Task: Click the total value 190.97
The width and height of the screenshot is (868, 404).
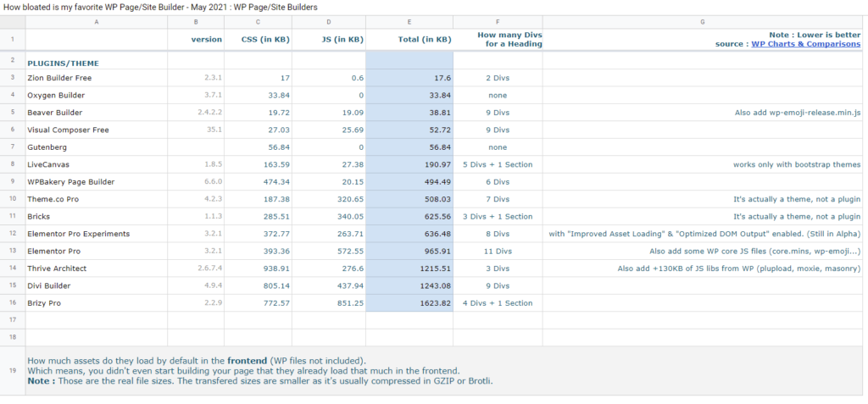Action: (409, 164)
